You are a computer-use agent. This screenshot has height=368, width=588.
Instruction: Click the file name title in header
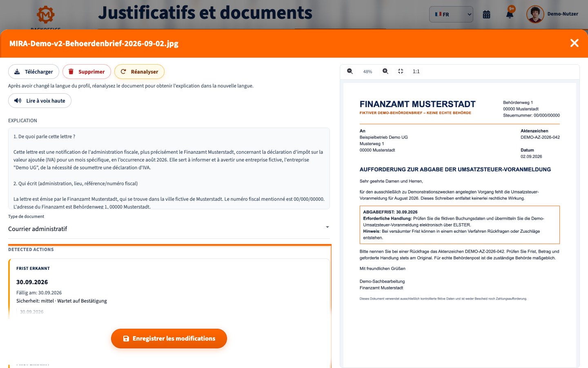tap(94, 43)
